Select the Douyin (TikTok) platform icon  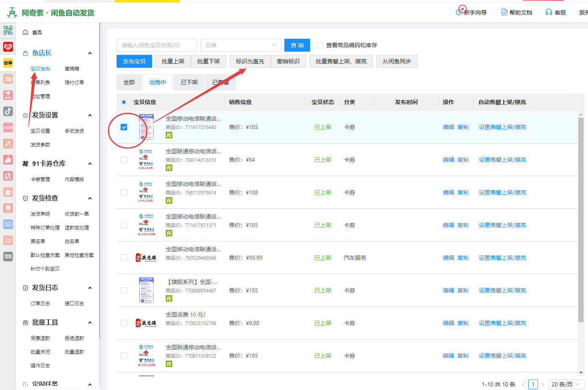pyautogui.click(x=8, y=111)
